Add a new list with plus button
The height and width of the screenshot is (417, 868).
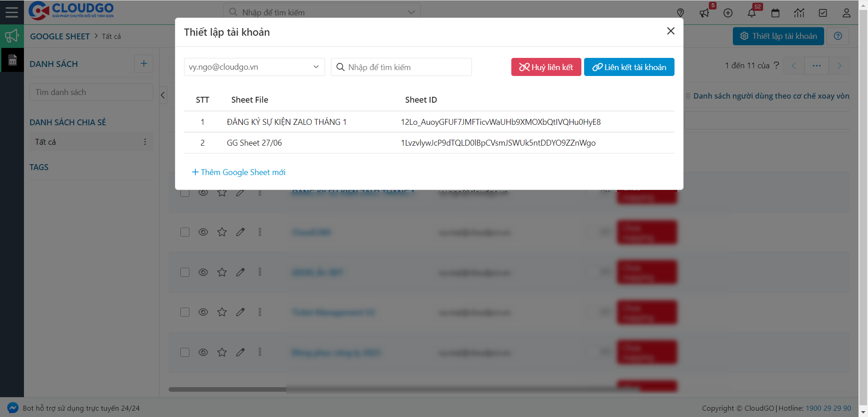point(144,64)
